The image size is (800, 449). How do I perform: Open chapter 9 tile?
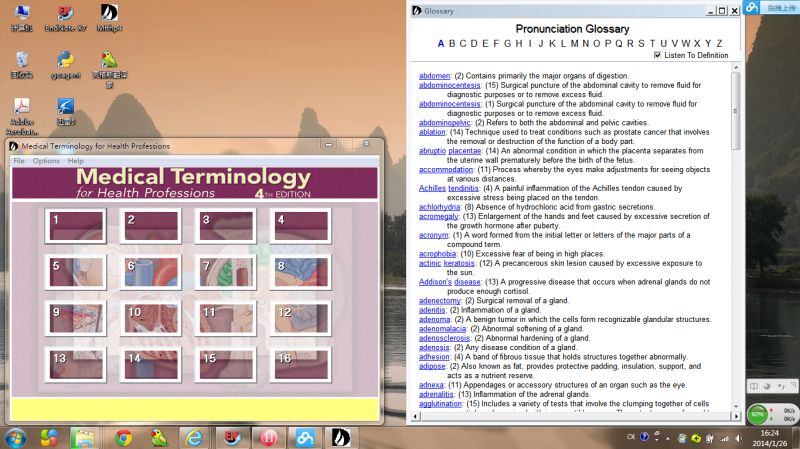(x=76, y=318)
